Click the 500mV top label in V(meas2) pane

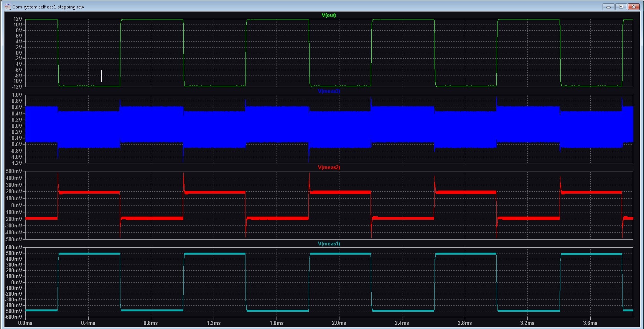pyautogui.click(x=14, y=171)
